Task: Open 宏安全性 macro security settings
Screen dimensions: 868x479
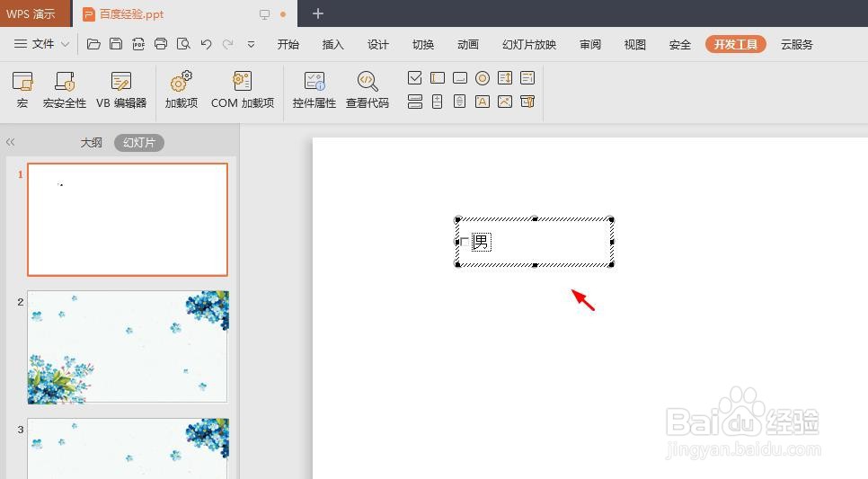Action: pos(65,89)
